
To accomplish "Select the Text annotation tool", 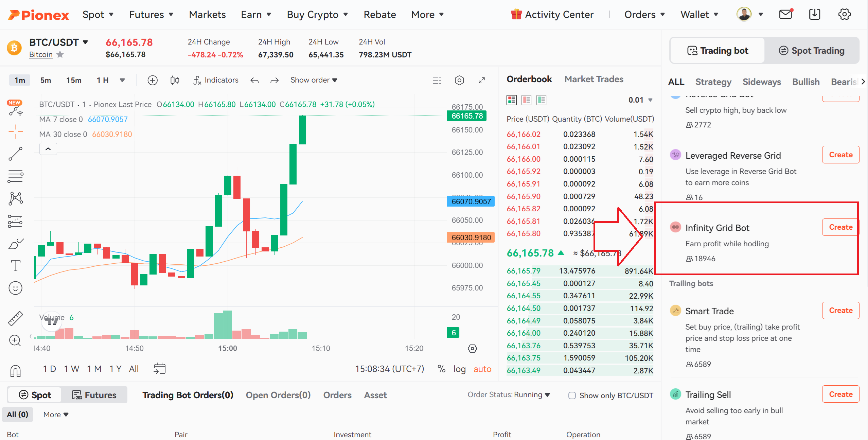I will [x=16, y=266].
